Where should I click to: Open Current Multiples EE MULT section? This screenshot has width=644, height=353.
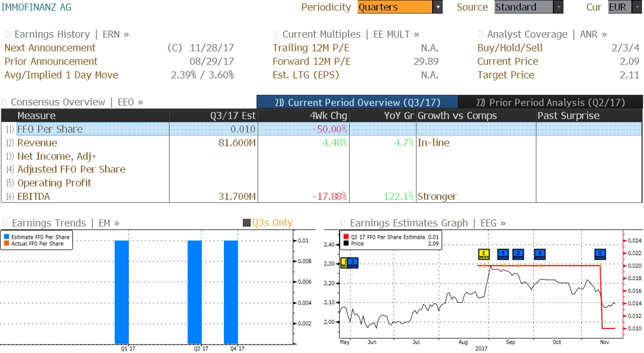347,35
